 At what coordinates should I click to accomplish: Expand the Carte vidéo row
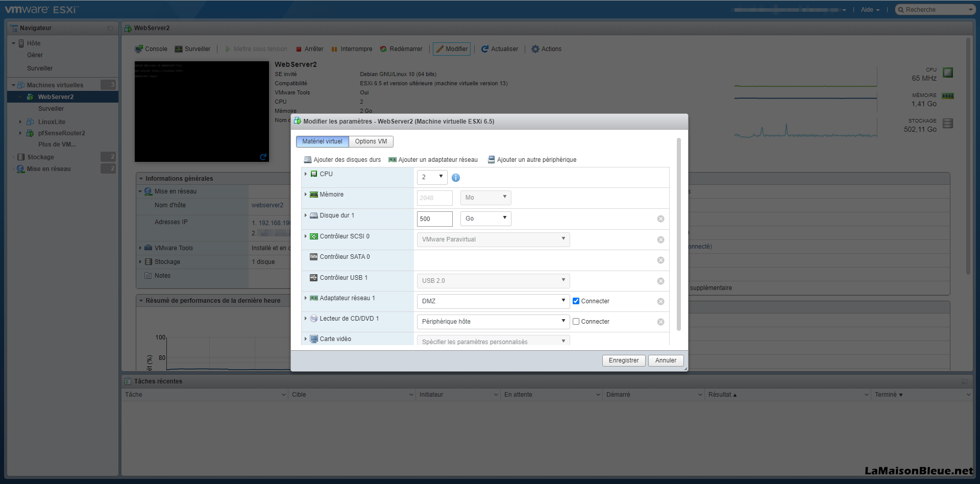306,339
